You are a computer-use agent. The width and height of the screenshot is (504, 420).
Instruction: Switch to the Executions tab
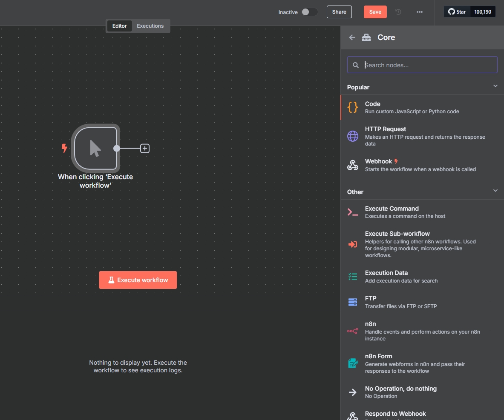(x=150, y=26)
